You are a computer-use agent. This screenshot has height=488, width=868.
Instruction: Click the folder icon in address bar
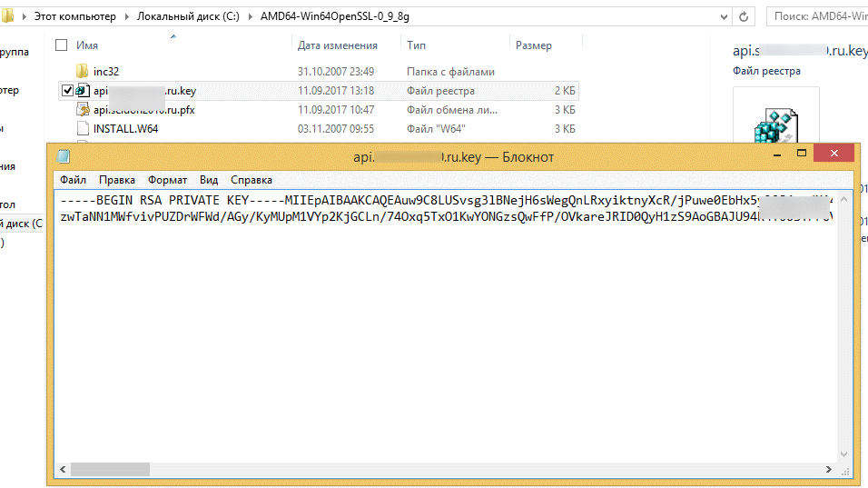[x=7, y=16]
